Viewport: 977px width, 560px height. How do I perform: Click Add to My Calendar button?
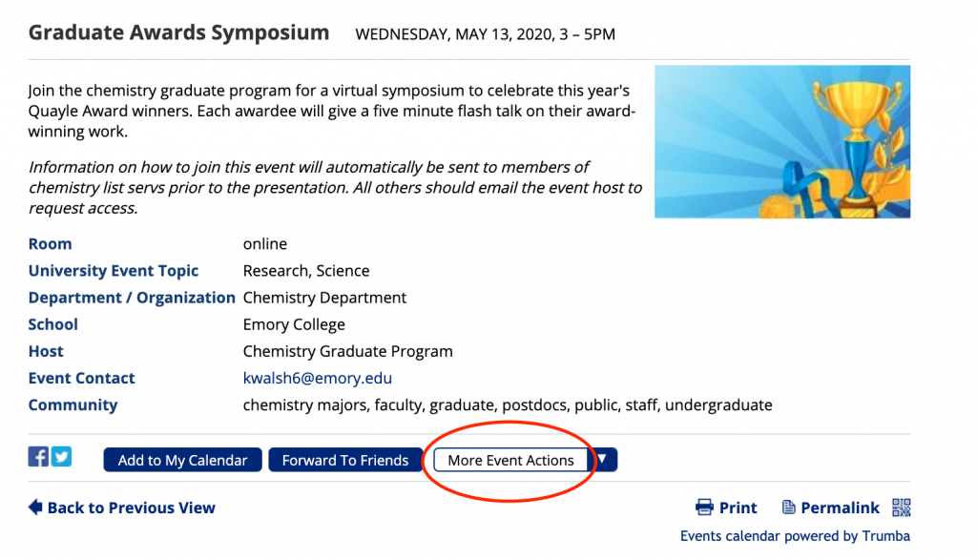tap(182, 460)
